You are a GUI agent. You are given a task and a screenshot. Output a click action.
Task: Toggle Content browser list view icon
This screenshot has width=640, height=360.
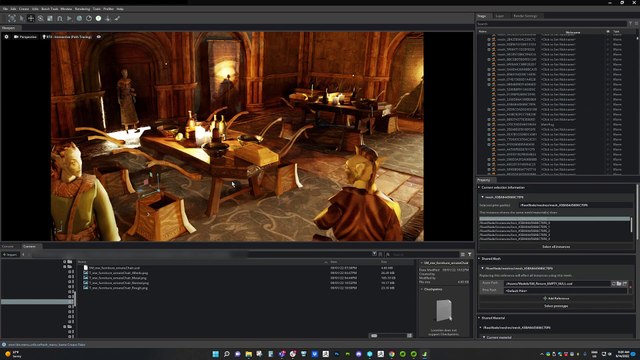tap(462, 255)
